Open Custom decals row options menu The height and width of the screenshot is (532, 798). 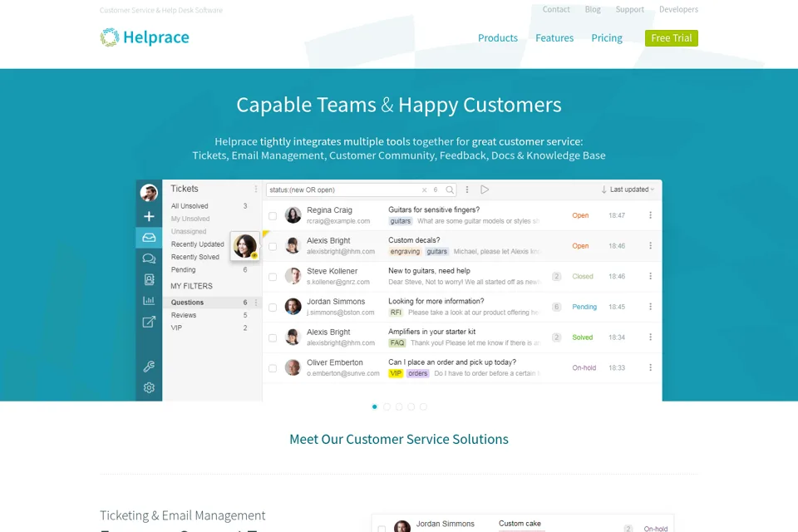(650, 246)
